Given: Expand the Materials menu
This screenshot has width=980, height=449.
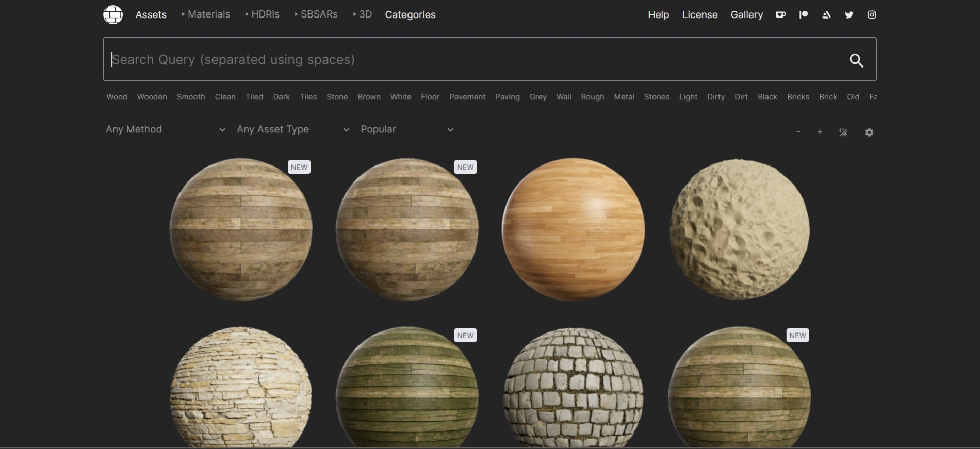Looking at the screenshot, I should (206, 14).
